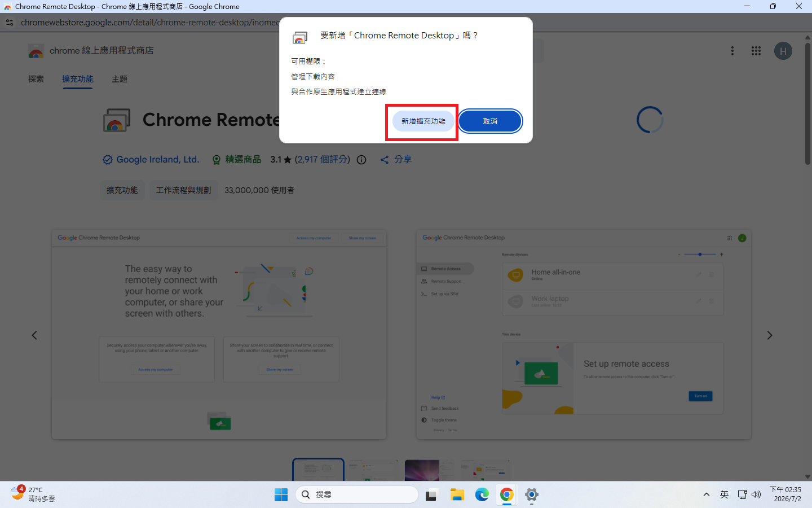Screen dimensions: 812x508
Task: Select the fourth carousel thumbnail at bottom
Action: point(485,470)
